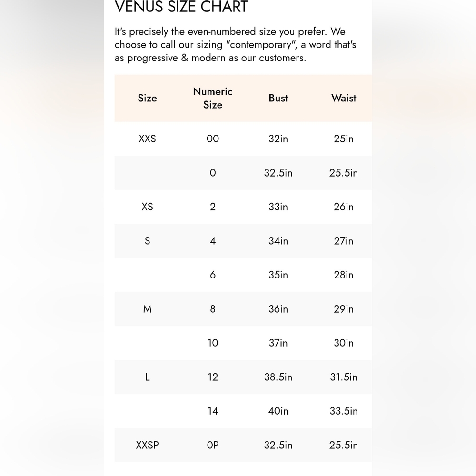Select the XXSP size row label

tap(147, 445)
